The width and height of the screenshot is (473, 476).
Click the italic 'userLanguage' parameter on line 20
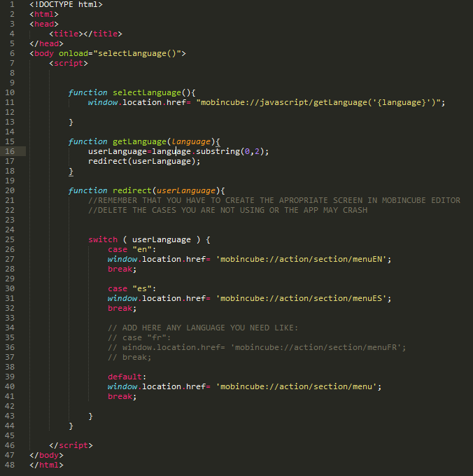[186, 190]
